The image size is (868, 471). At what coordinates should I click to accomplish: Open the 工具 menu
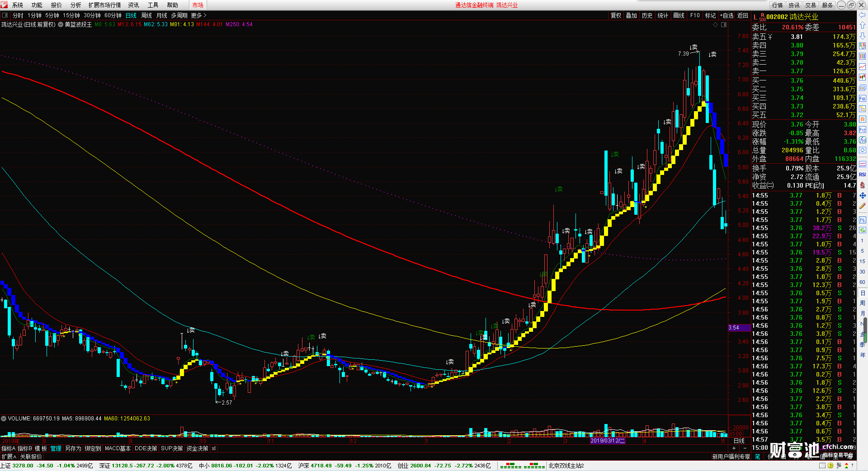click(153, 5)
